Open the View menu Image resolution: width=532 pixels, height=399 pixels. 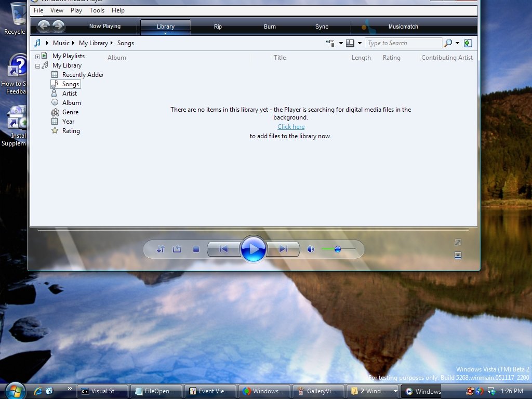click(57, 10)
